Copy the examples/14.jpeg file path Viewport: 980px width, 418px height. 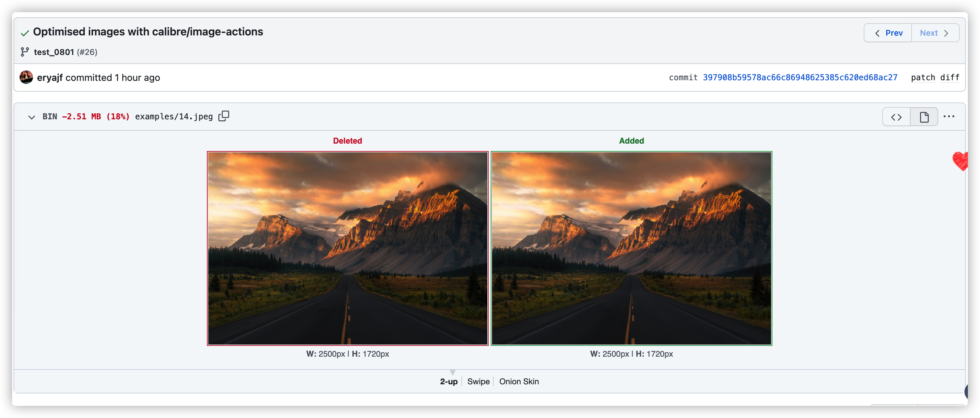[224, 116]
